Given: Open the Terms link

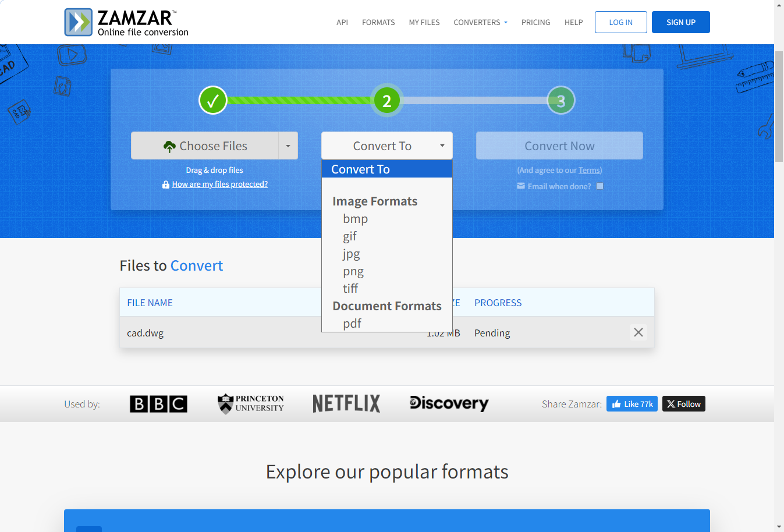Looking at the screenshot, I should coord(589,171).
